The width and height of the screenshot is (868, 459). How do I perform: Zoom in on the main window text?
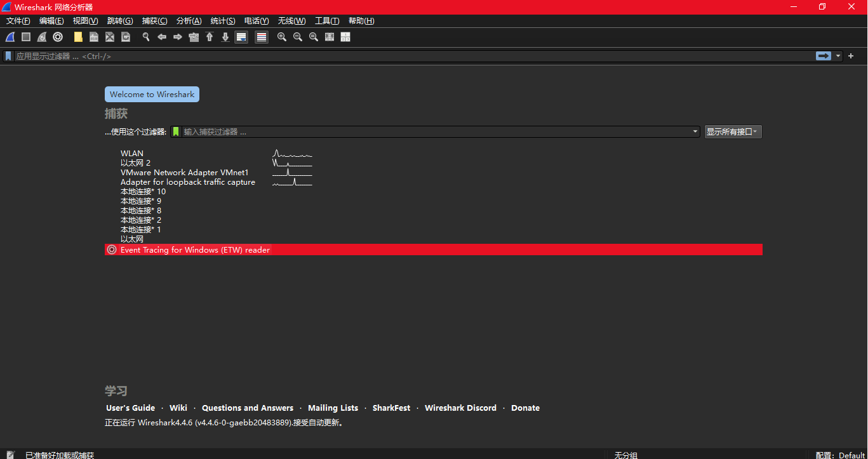tap(282, 37)
